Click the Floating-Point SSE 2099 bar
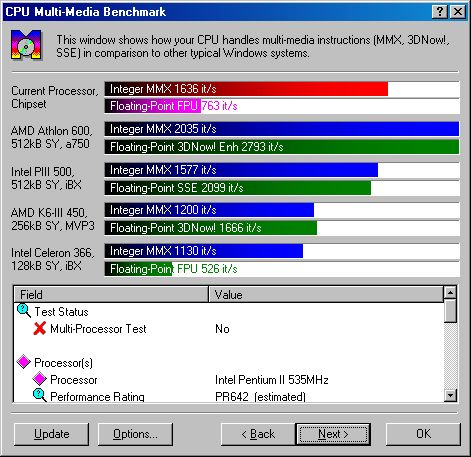This screenshot has width=471, height=457. tap(238, 188)
